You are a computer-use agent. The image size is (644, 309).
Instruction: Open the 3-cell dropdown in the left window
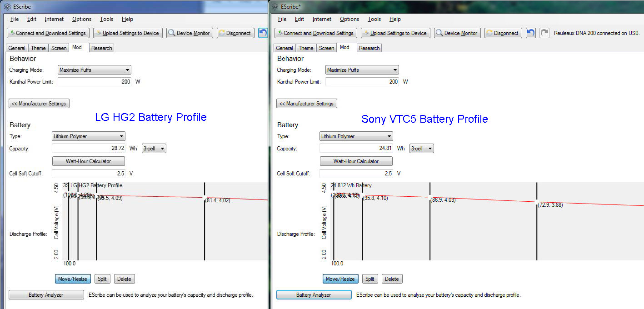154,149
